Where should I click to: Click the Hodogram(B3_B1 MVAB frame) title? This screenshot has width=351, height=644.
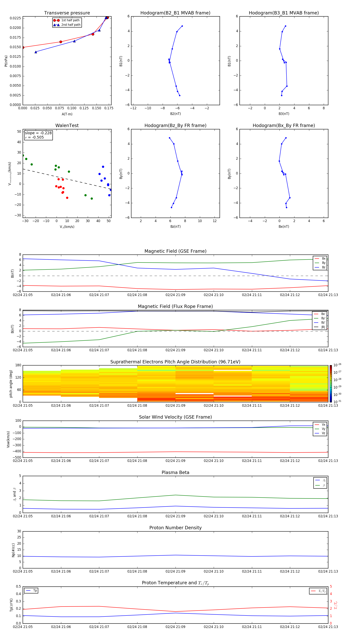pyautogui.click(x=284, y=13)
